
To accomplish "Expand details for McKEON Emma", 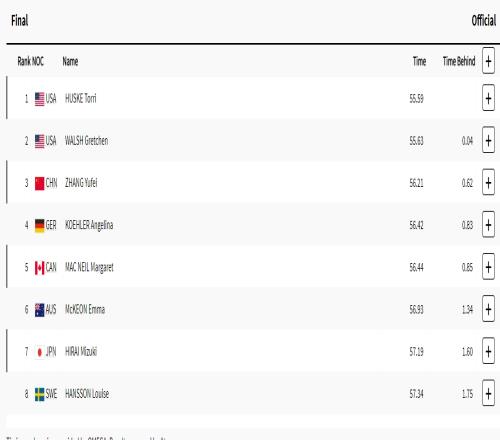I will pos(488,309).
